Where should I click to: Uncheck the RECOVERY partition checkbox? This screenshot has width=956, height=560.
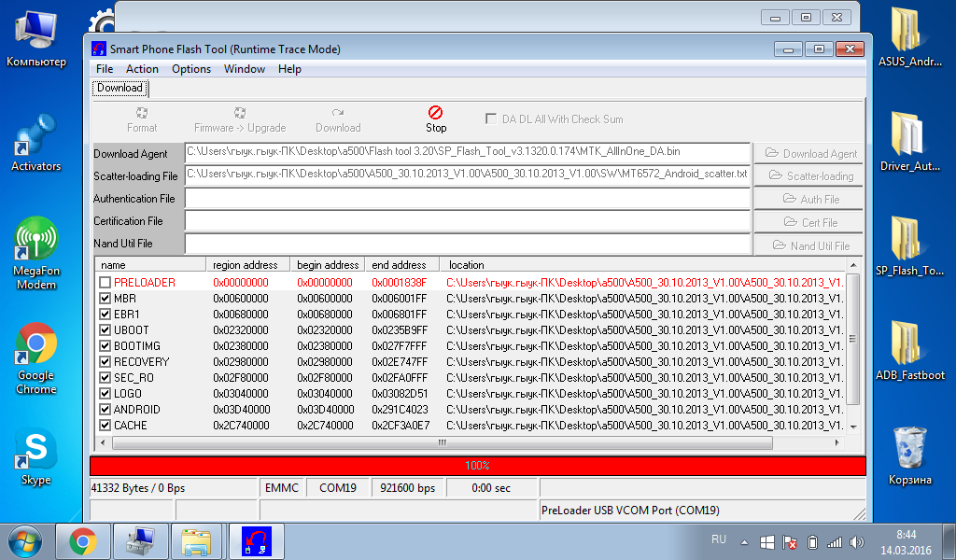105,362
